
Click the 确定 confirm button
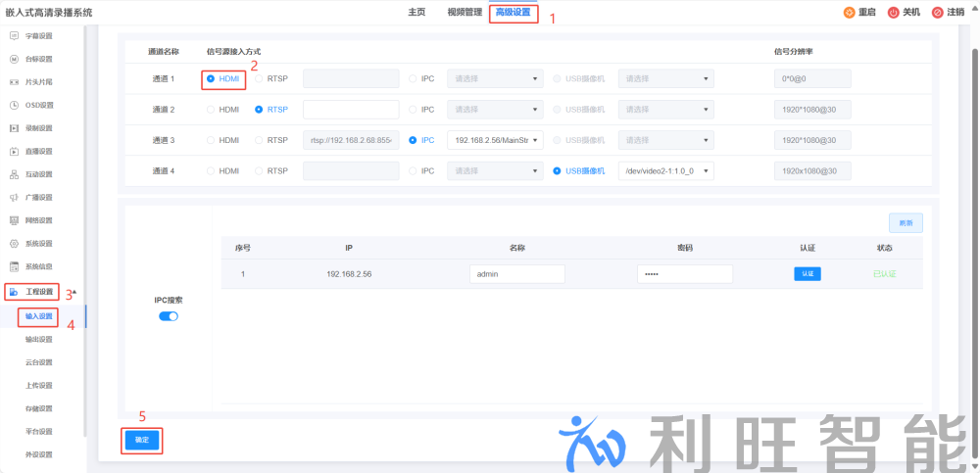[x=142, y=440]
